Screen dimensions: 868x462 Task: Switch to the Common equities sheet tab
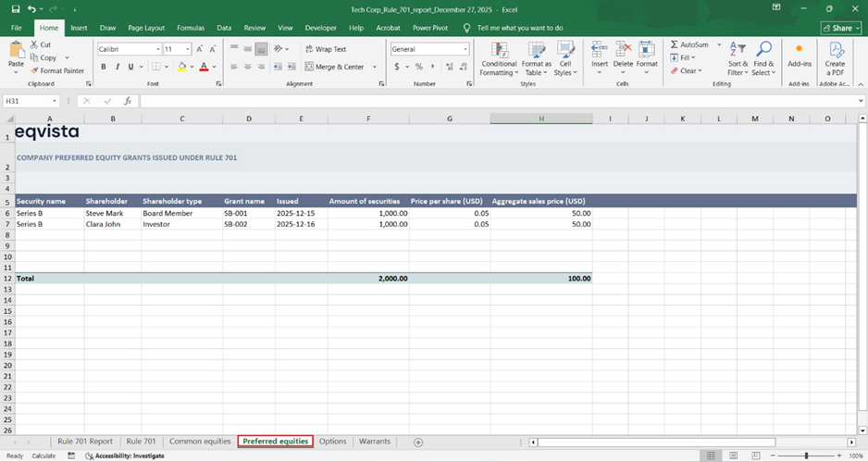tap(199, 442)
